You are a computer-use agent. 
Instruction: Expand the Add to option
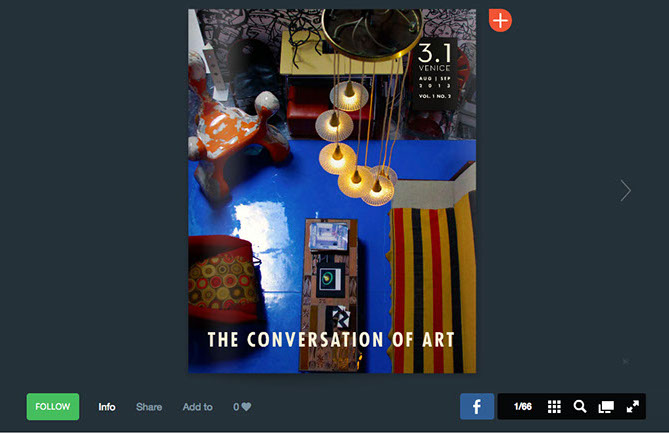click(198, 407)
